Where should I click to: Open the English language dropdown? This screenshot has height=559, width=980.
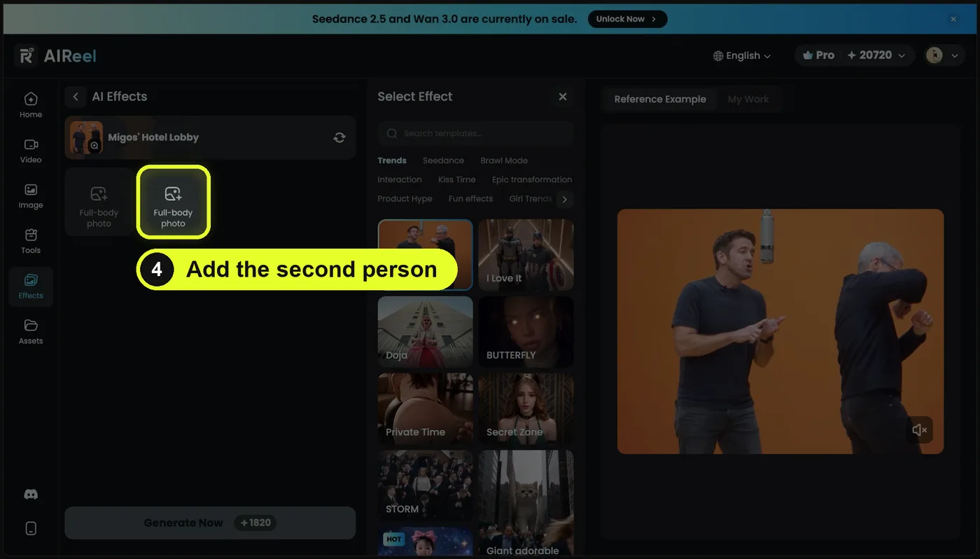point(742,56)
